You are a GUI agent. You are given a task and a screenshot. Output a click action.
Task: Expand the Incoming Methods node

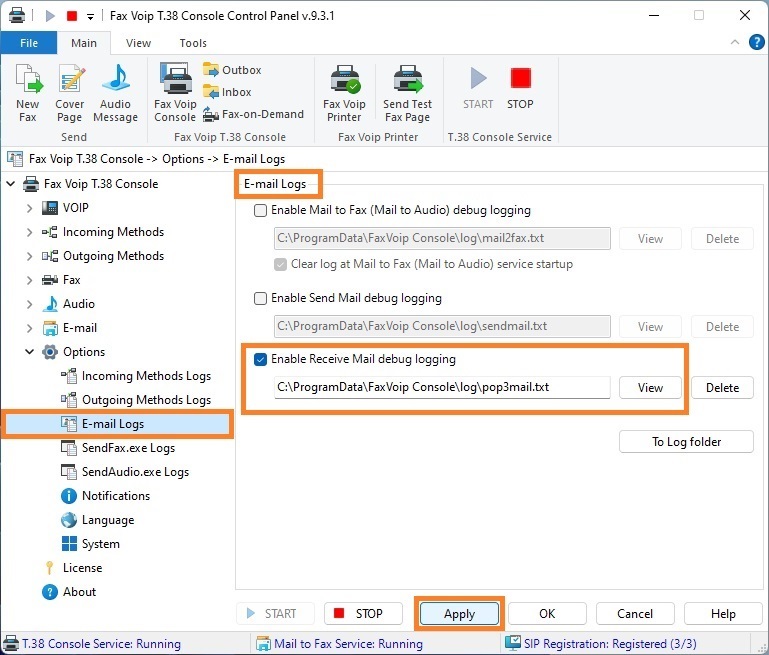(x=29, y=232)
